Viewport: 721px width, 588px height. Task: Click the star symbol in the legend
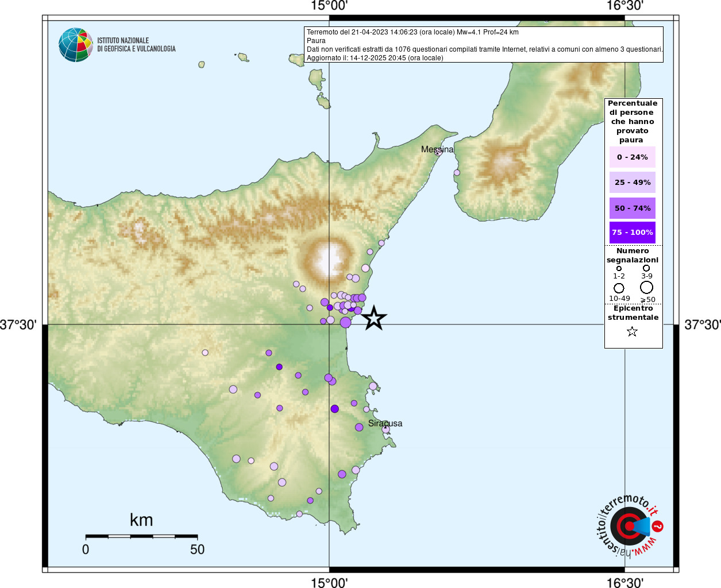click(x=632, y=331)
